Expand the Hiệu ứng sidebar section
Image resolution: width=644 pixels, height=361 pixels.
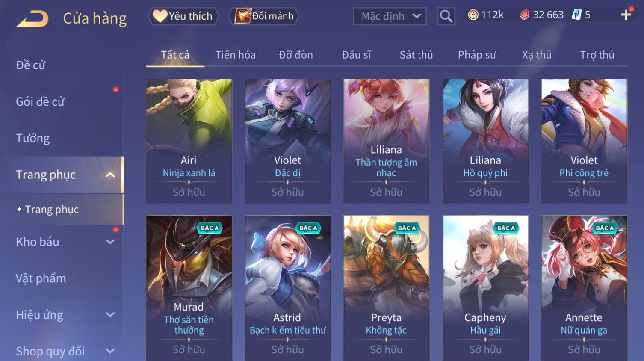tap(110, 315)
